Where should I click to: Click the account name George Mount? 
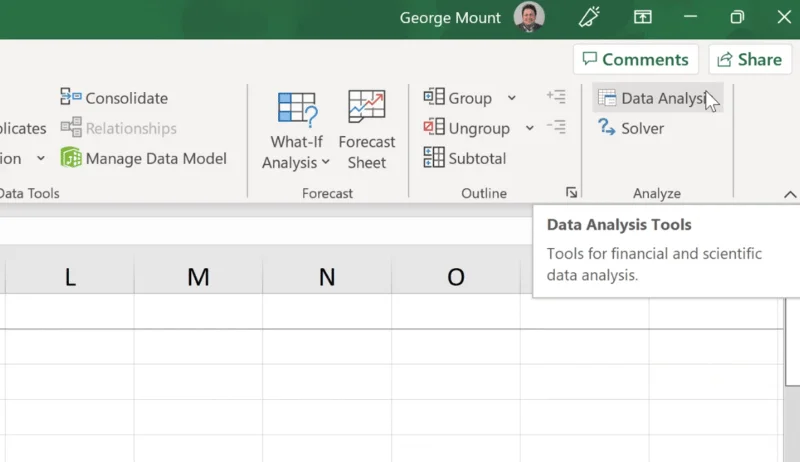point(450,18)
